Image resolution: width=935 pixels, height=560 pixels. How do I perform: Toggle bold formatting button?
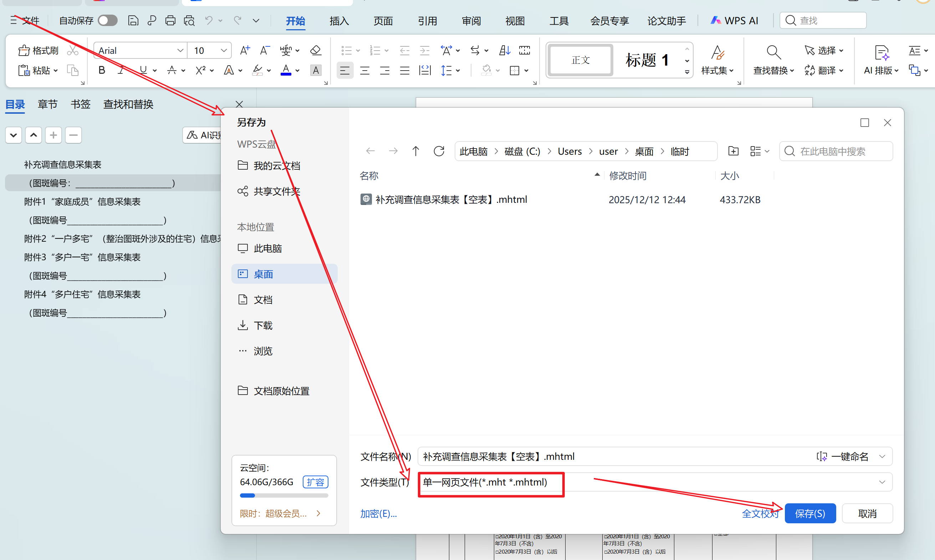(x=102, y=70)
